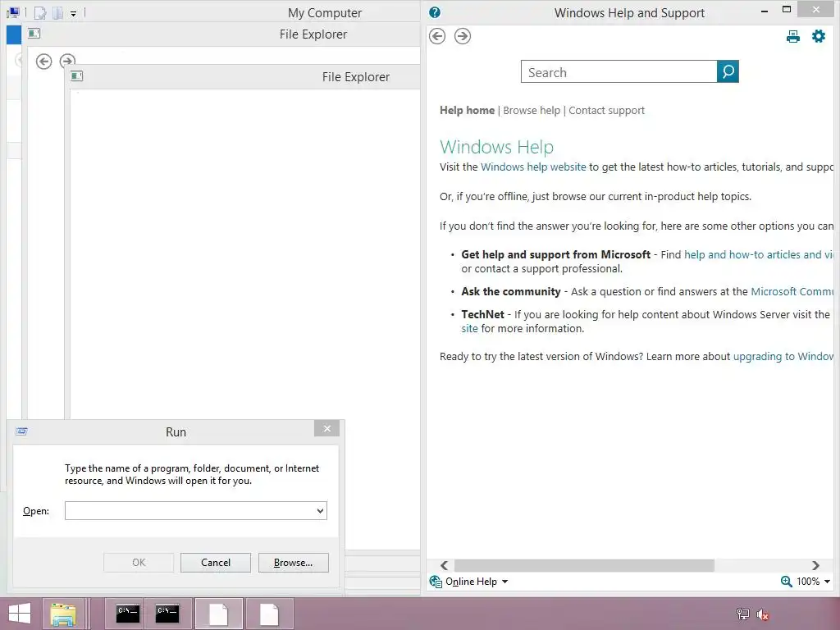Click the 'Ask the community' bold text
Viewport: 840px width, 630px height.
[510, 291]
